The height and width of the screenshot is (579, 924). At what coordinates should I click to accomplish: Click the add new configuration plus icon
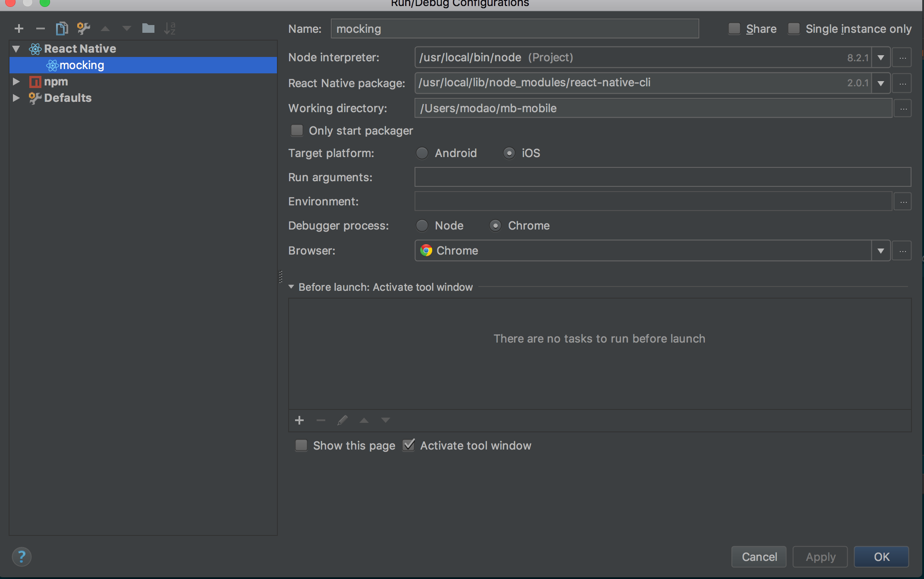tap(19, 28)
